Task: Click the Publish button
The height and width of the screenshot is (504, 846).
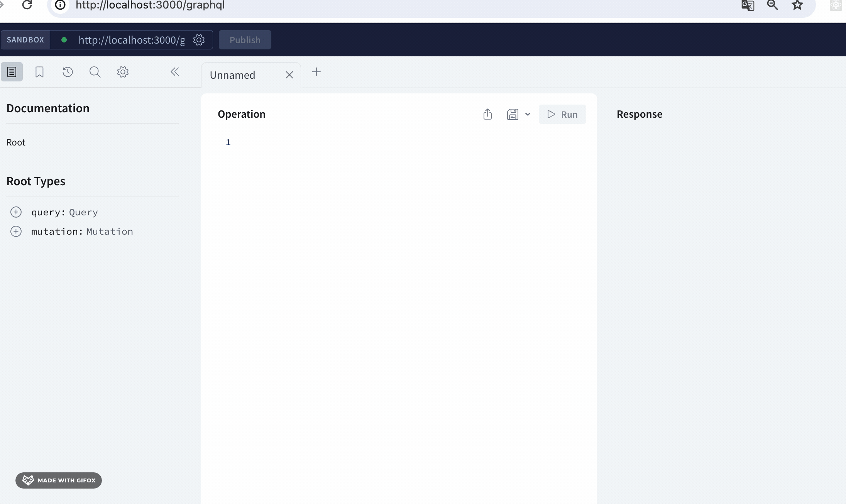Action: click(x=245, y=40)
